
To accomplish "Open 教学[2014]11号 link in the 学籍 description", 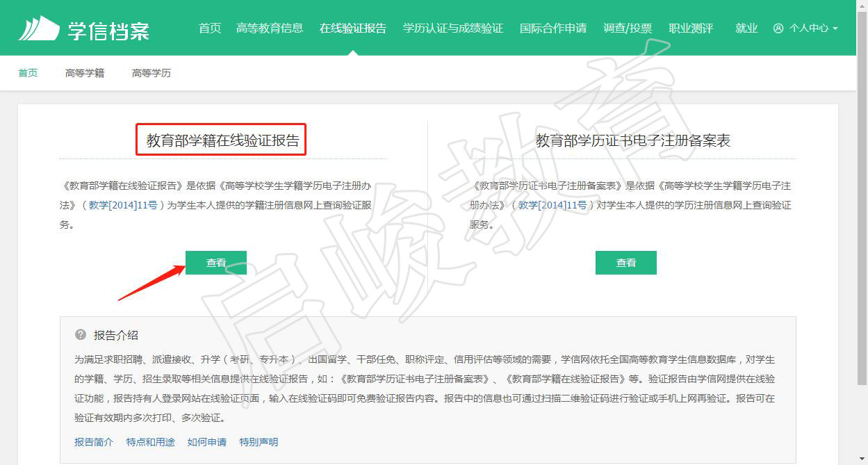I will point(123,205).
